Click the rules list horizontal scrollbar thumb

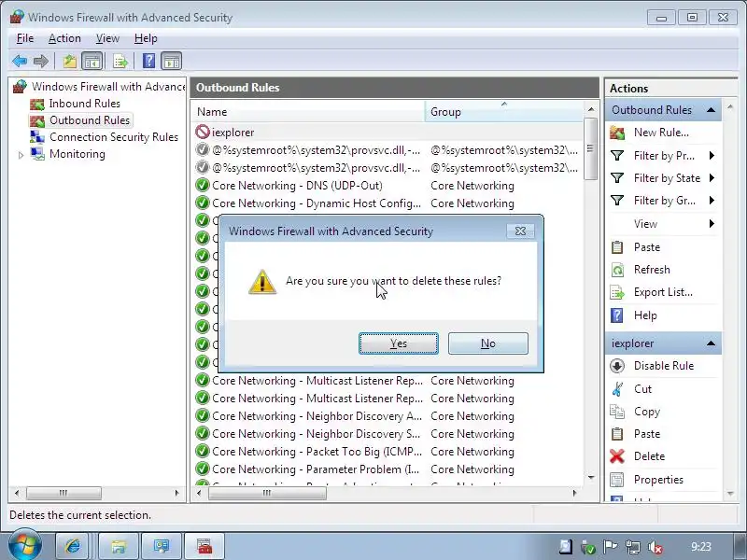tap(267, 494)
